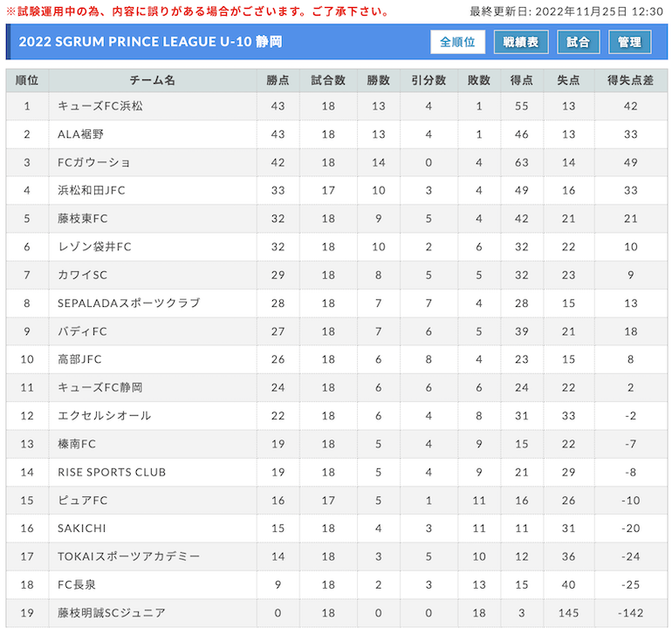Click the 試合数 column header
The height and width of the screenshot is (634, 672).
[328, 80]
